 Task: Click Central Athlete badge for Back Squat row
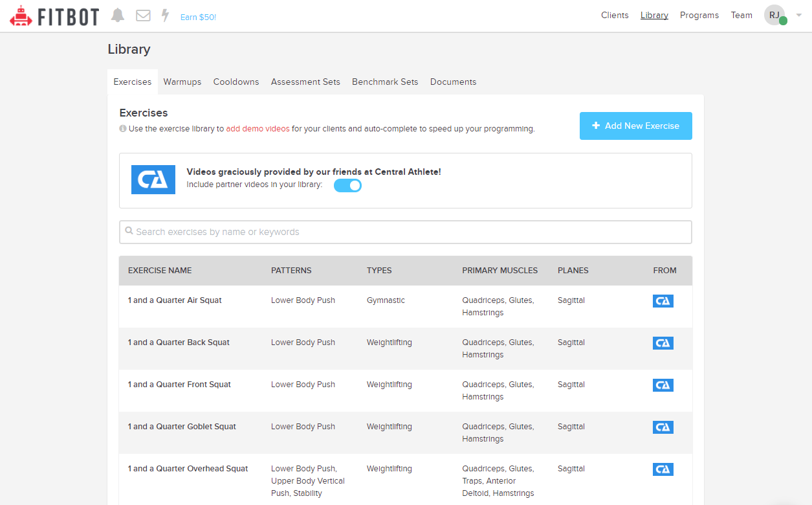[663, 343]
